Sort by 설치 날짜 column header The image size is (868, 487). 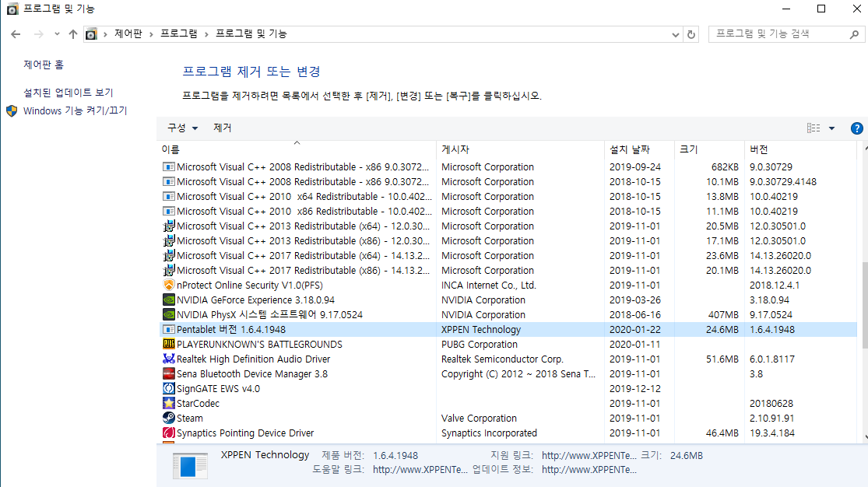pyautogui.click(x=639, y=149)
